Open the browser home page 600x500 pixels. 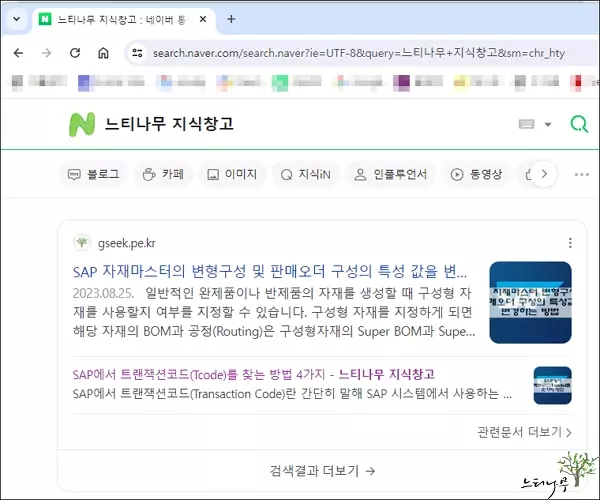[103, 53]
